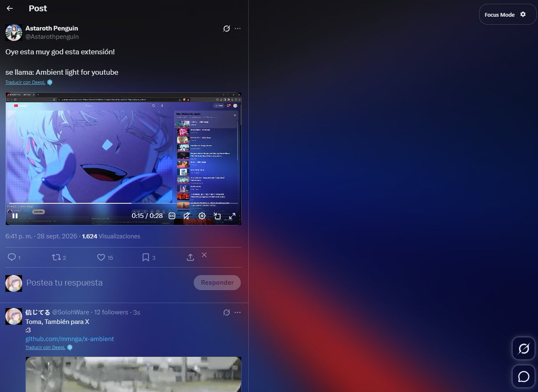Viewport: 538px width, 392px height.
Task: Click the X icon beside share
Action: click(204, 255)
